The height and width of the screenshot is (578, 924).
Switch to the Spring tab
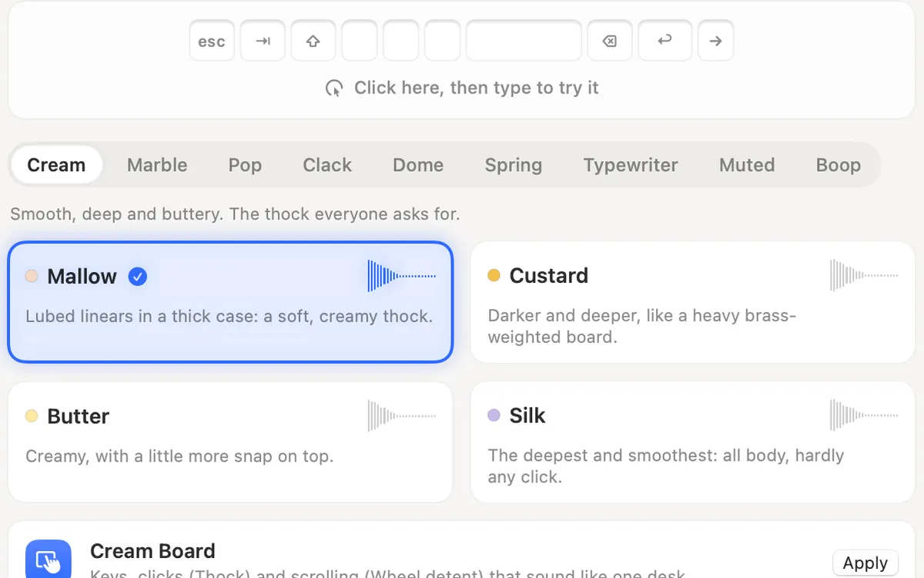coord(514,165)
